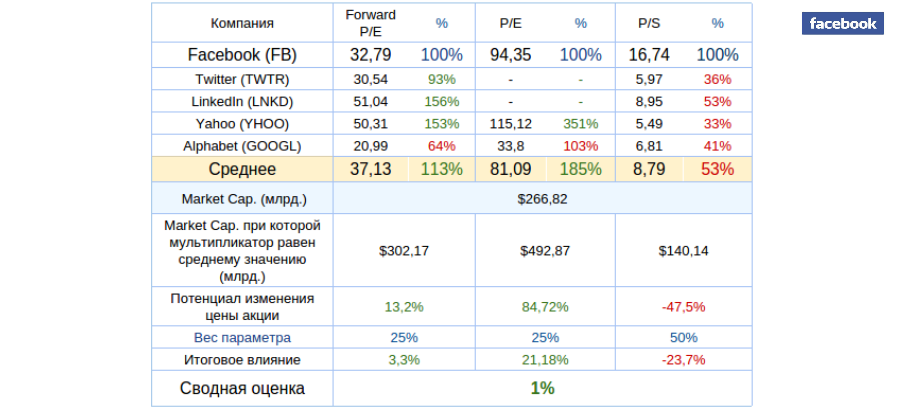The height and width of the screenshot is (412, 902).
Task: Select the Alphabet (GOOGL) row label
Action: [242, 146]
